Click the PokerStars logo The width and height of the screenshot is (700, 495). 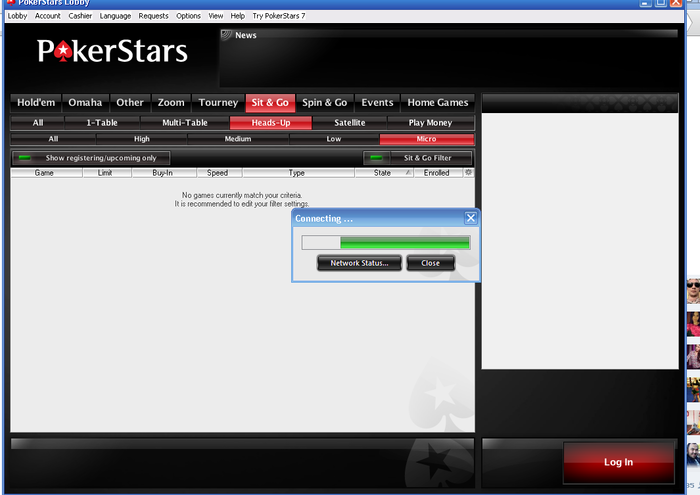tap(112, 51)
